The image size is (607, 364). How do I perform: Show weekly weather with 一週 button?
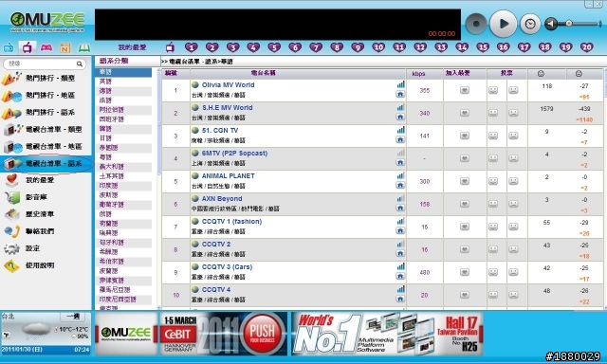pyautogui.click(x=73, y=317)
